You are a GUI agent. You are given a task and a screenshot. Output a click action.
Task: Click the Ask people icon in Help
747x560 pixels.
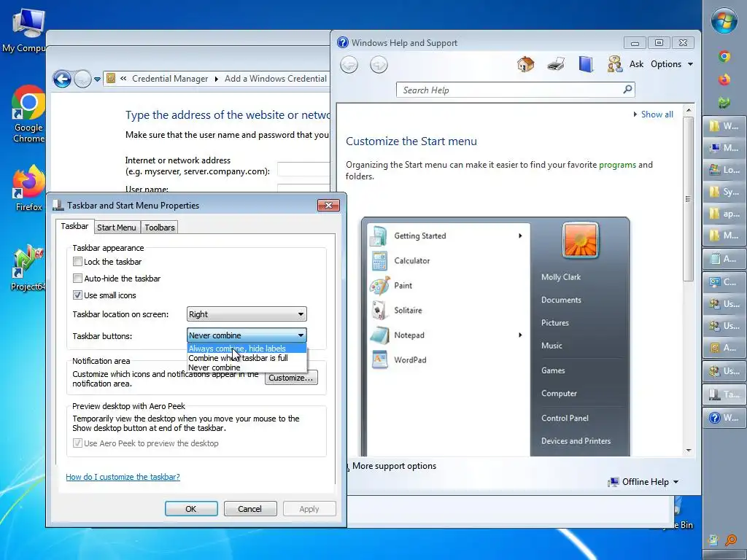coord(614,64)
